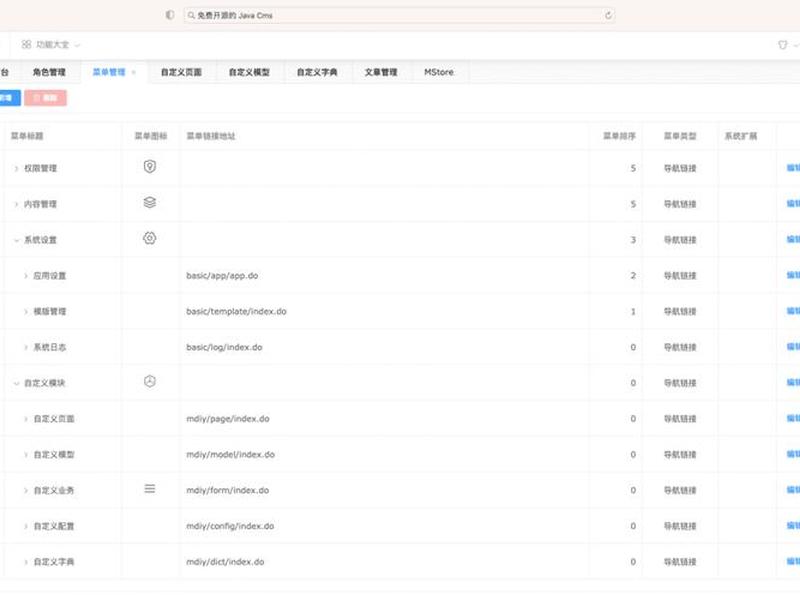Screen dimensions: 800x600
Task: Expand the 内容管理 tree row
Action: click(x=16, y=204)
